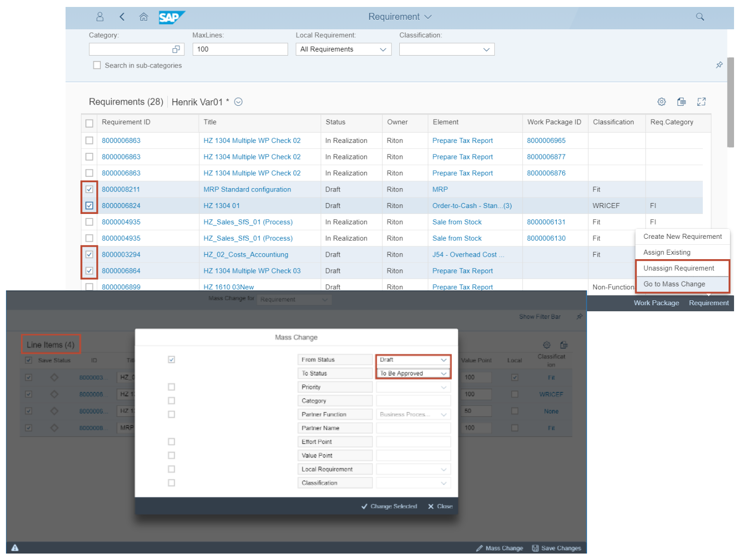This screenshot has height=560, width=740.
Task: Open Category value help icon
Action: pyautogui.click(x=176, y=49)
